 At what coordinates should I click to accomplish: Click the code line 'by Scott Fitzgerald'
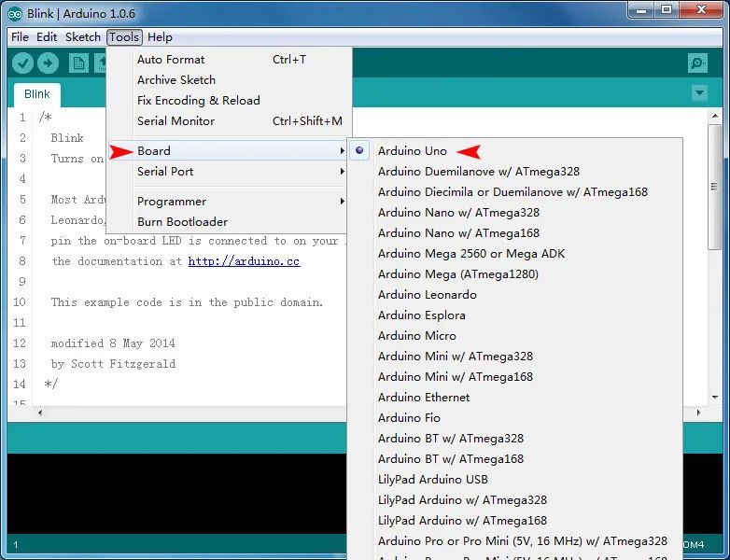[113, 364]
